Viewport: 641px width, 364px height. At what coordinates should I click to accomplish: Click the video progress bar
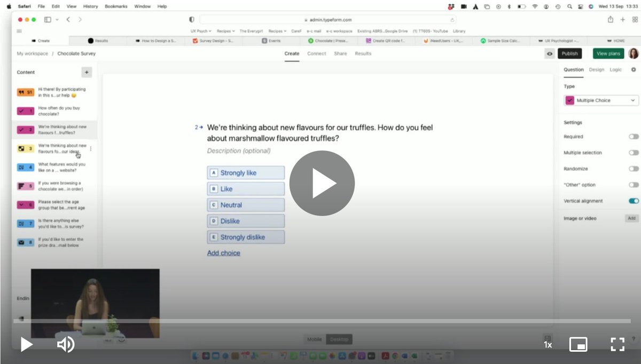[322, 321]
